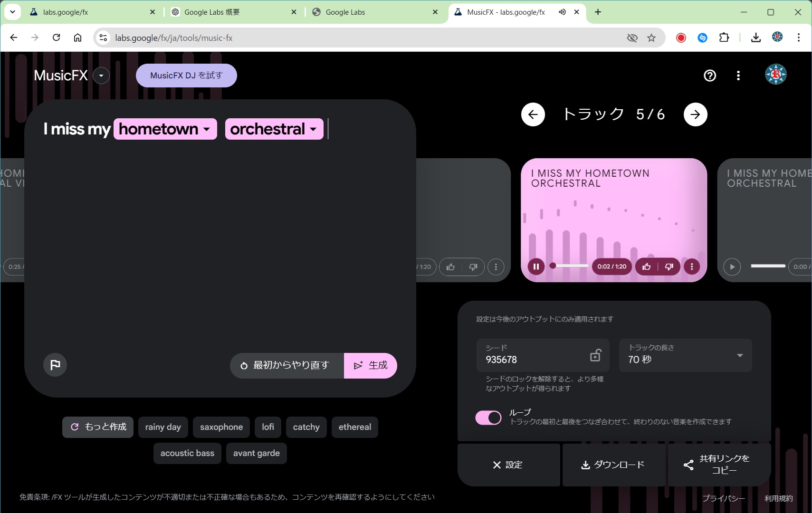Unlock the seed lock icon

595,355
